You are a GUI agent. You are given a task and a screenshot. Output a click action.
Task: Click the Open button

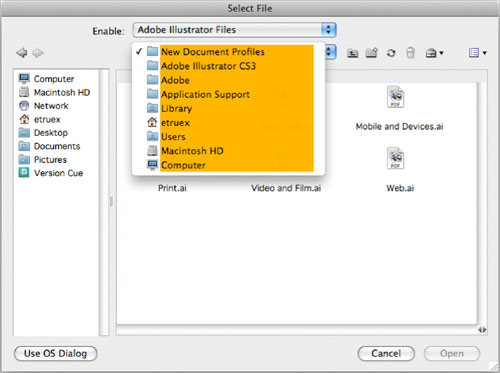click(x=452, y=353)
